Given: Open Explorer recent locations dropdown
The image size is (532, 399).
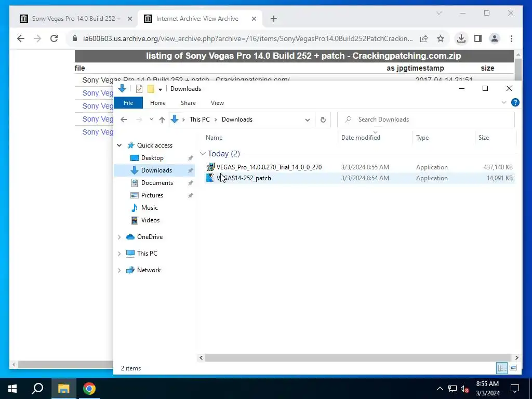Looking at the screenshot, I should pyautogui.click(x=151, y=119).
